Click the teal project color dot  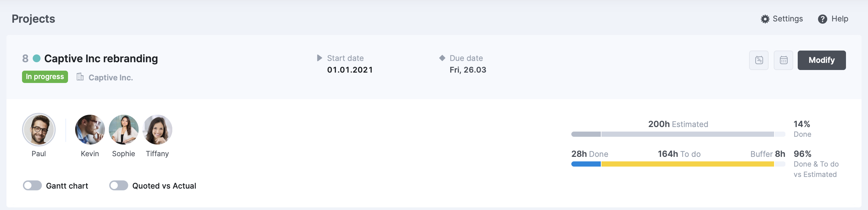(36, 59)
